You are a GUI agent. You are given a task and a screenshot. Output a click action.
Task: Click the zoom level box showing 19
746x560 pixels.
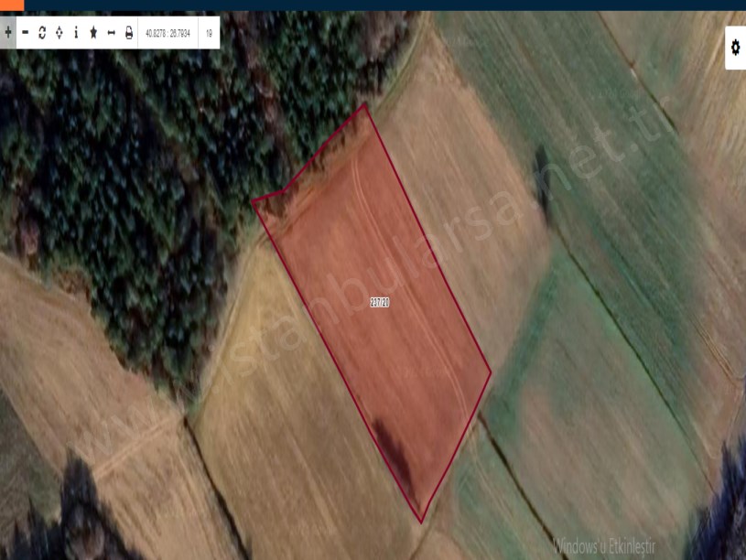[209, 33]
